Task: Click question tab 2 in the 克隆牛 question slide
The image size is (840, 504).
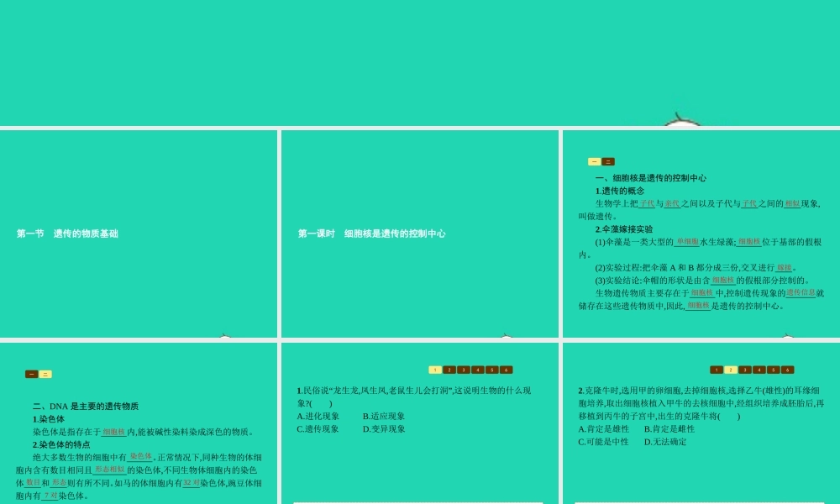Action: point(731,370)
